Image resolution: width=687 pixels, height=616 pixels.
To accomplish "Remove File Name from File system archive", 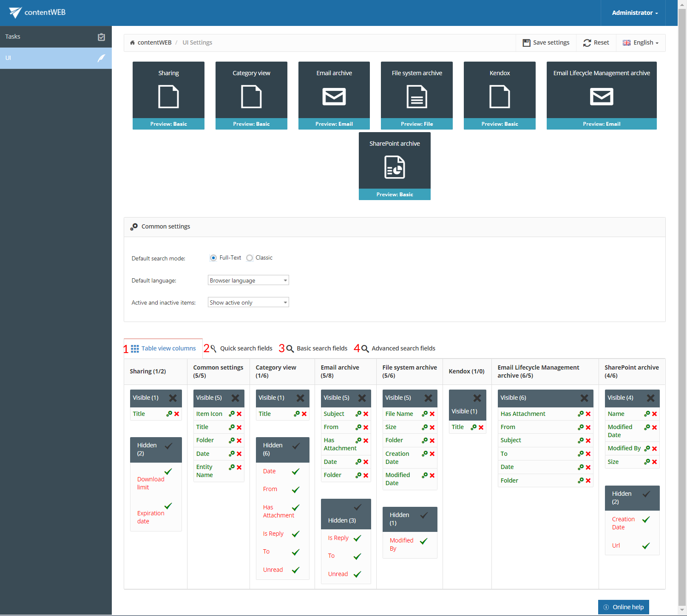I will [432, 414].
